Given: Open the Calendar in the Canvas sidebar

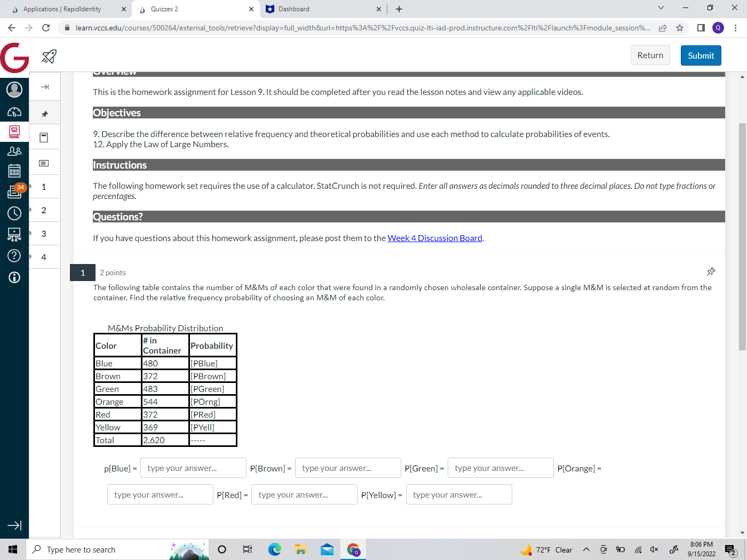Looking at the screenshot, I should coord(14,171).
